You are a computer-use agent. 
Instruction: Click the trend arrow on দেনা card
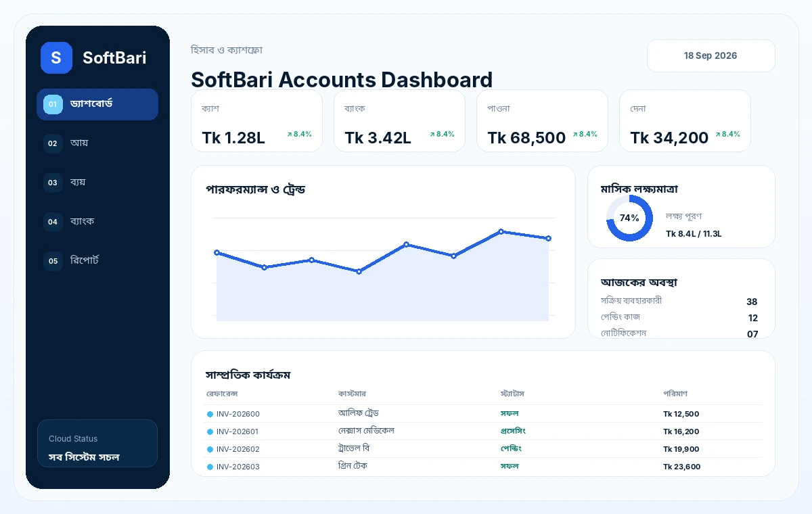point(718,135)
